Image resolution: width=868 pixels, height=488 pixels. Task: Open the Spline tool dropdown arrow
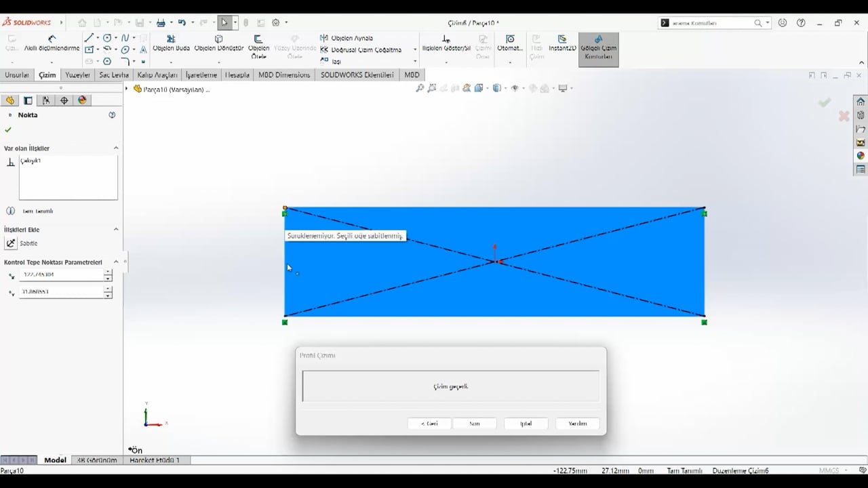tap(134, 38)
